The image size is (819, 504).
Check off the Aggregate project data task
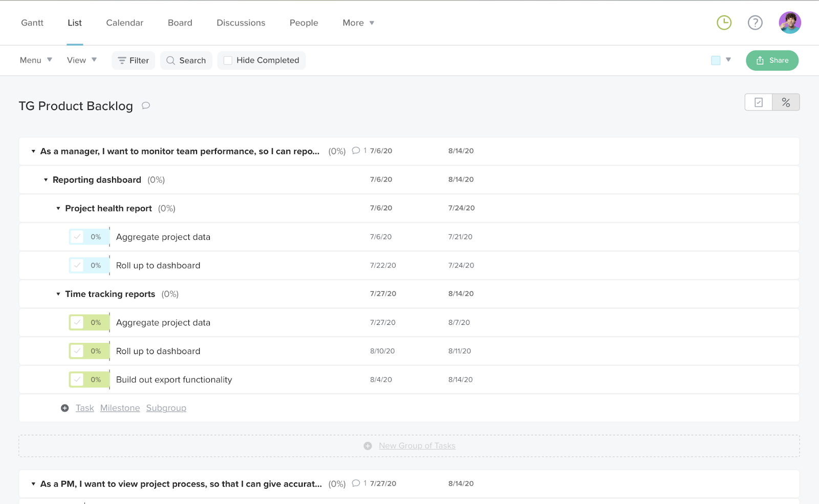coord(78,236)
